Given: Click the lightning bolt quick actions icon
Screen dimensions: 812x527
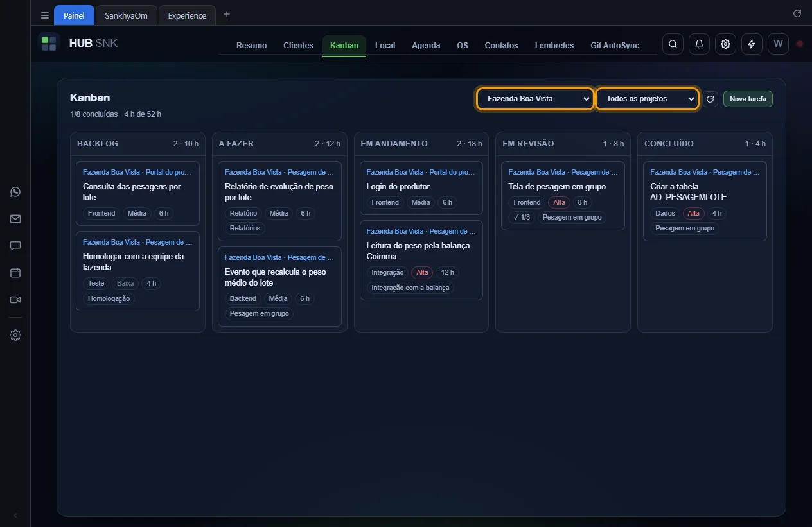Looking at the screenshot, I should 752,44.
